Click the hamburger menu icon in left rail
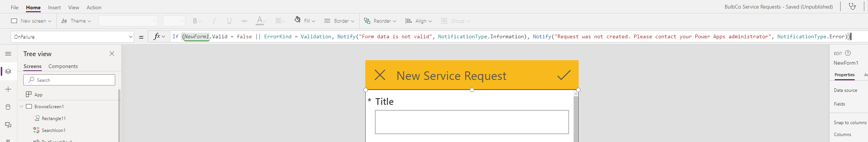 (8, 54)
